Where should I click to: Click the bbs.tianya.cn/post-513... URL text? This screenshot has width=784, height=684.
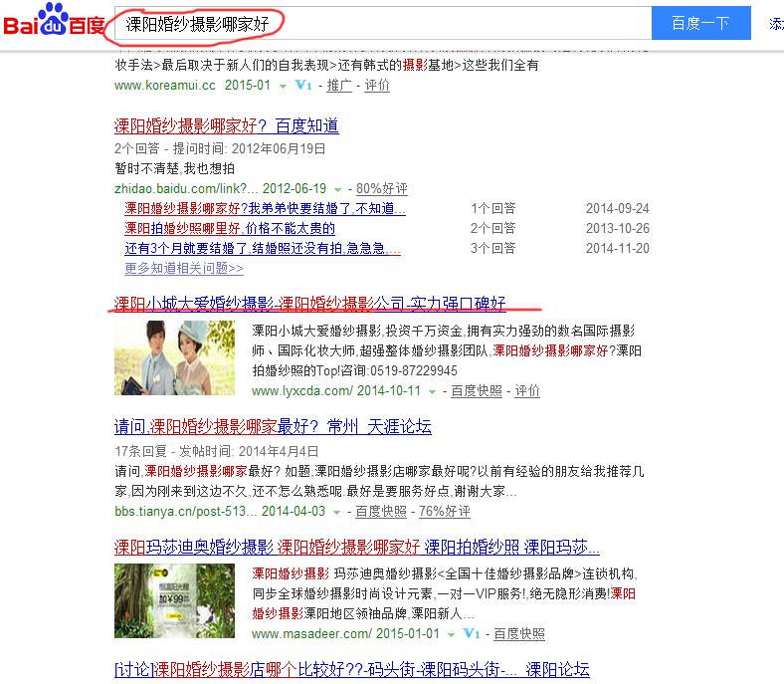click(186, 512)
